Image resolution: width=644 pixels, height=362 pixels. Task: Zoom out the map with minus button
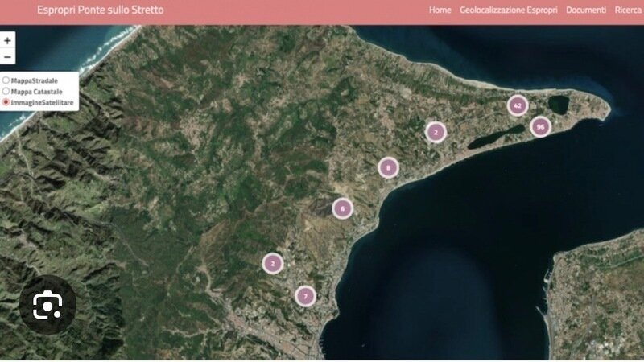point(7,57)
